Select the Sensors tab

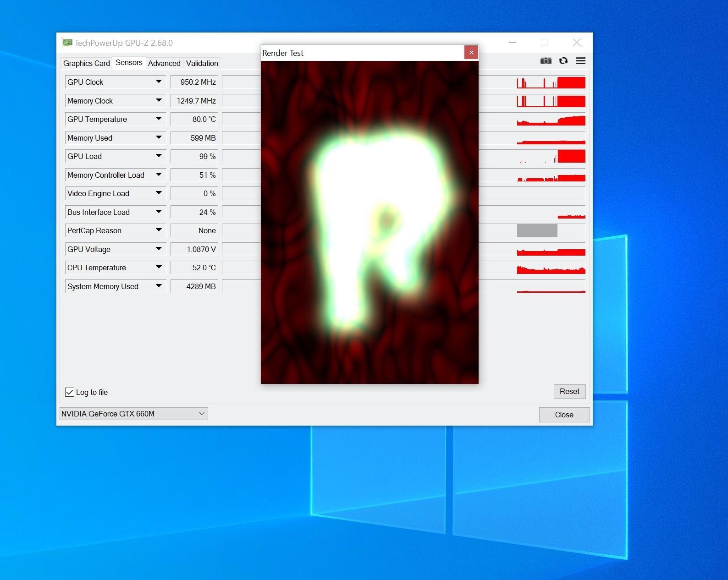(x=129, y=63)
